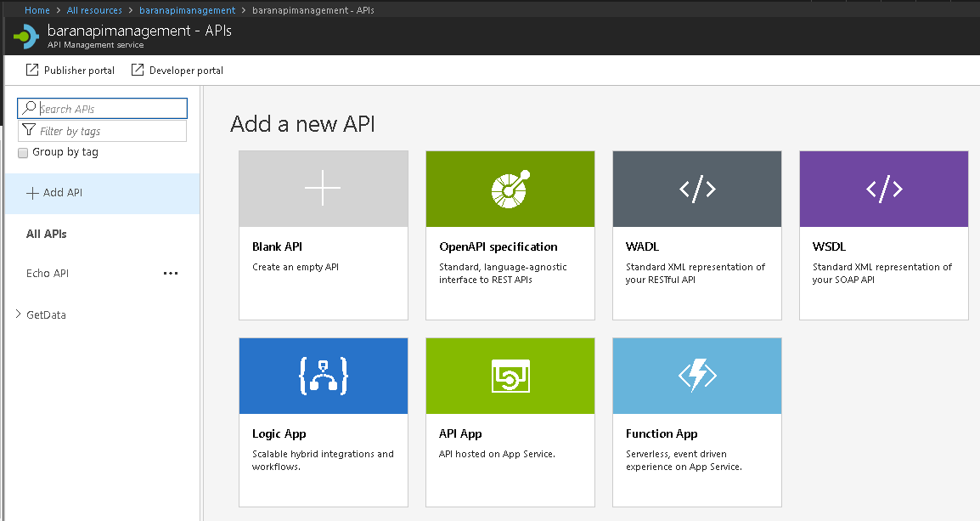Choose the API App title
Screen dimensions: 980x521
click(460, 434)
